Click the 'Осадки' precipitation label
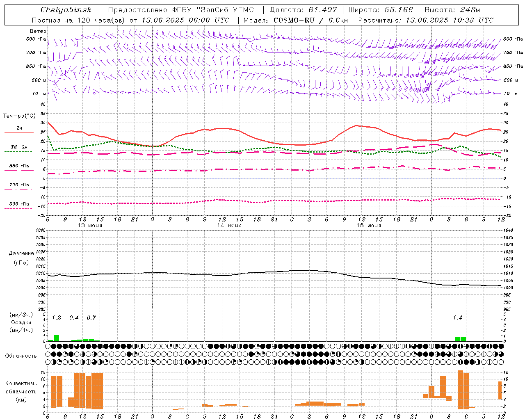This screenshot has width=525, height=420. (21, 322)
